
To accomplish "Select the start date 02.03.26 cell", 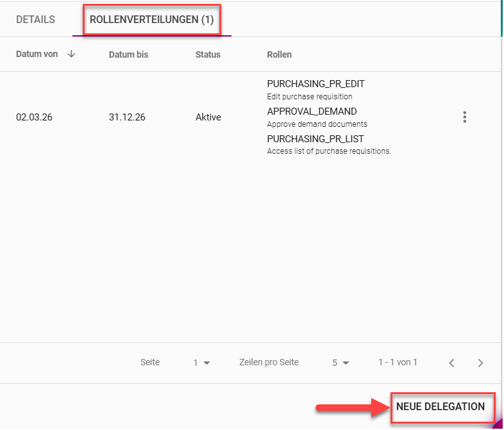I will [x=34, y=117].
